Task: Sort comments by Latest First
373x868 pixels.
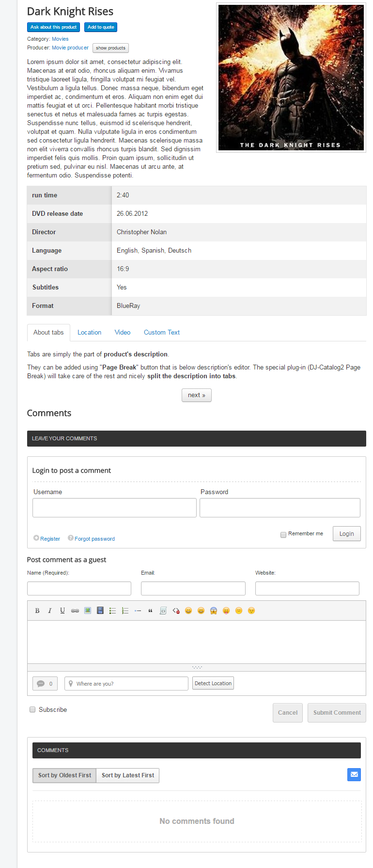Action: 128,775
